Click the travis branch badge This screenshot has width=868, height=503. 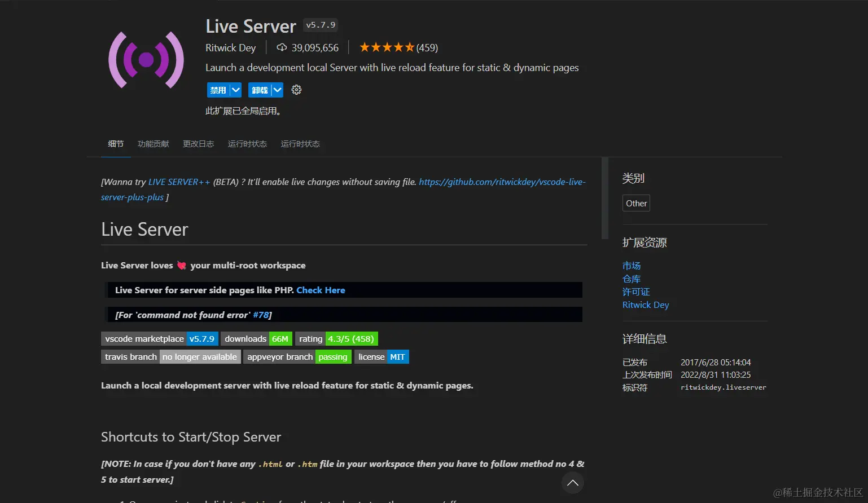[x=171, y=356]
